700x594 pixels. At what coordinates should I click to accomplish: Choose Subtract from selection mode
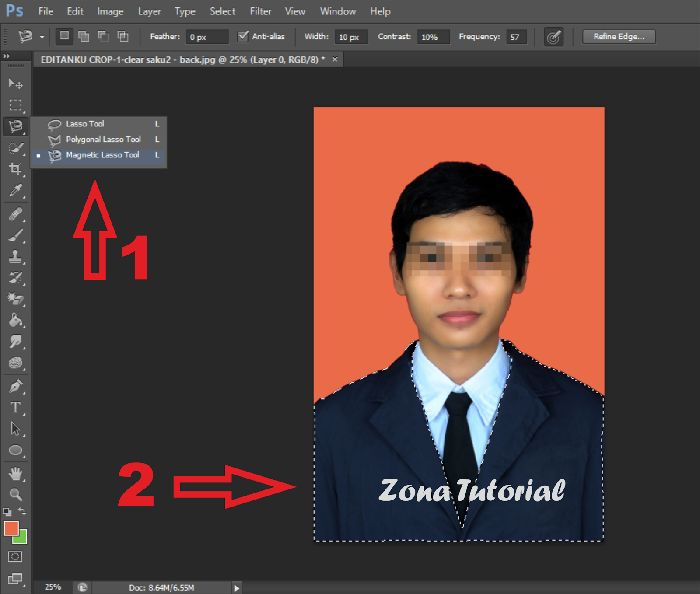(103, 36)
